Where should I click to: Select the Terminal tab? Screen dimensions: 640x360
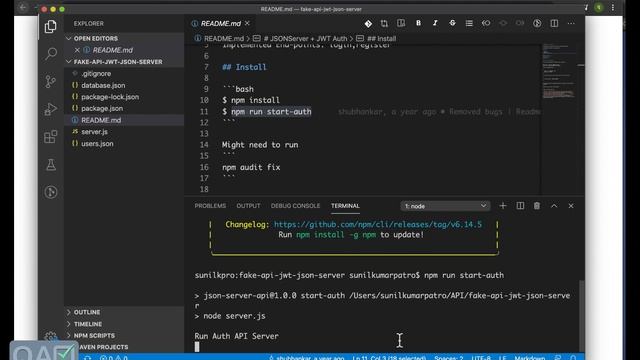345,206
